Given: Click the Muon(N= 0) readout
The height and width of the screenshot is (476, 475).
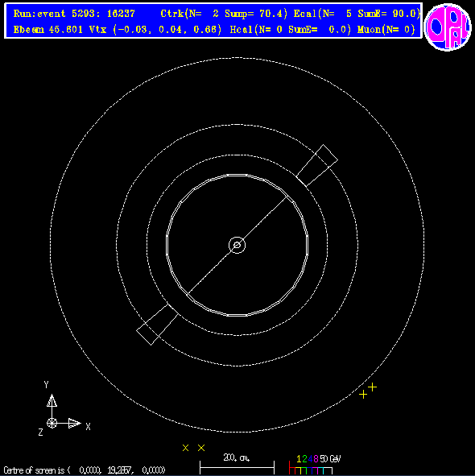Looking at the screenshot, I should click(x=386, y=30).
